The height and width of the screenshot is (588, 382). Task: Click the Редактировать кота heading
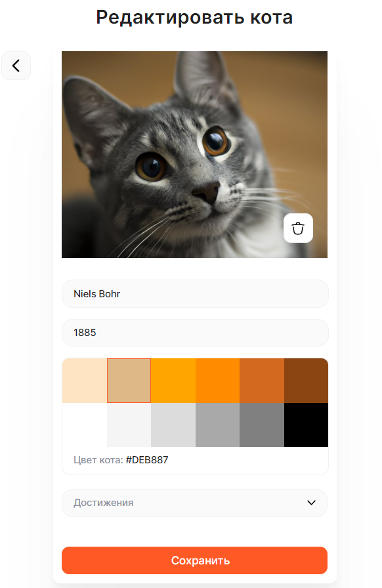[194, 18]
